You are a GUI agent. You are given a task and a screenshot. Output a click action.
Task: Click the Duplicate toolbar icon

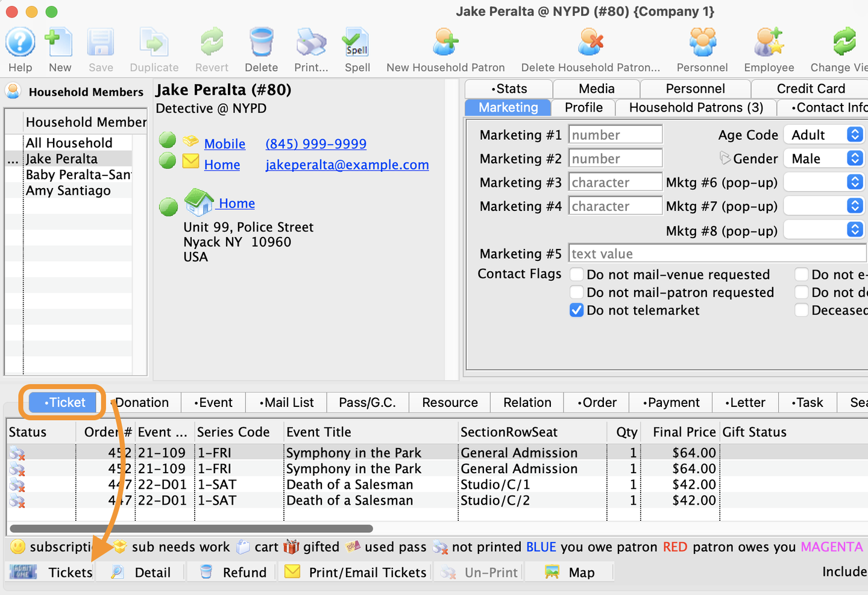point(154,43)
